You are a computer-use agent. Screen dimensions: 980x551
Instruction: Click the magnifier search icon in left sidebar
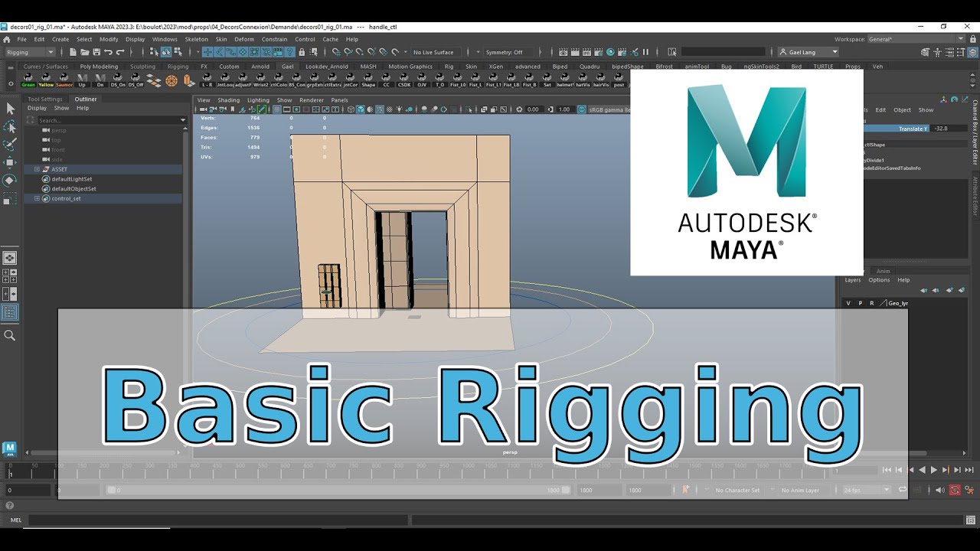(x=10, y=335)
